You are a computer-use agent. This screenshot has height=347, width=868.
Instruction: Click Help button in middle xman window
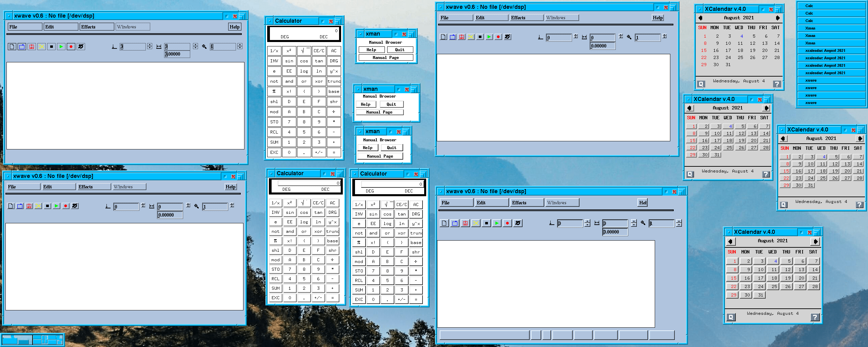(366, 104)
